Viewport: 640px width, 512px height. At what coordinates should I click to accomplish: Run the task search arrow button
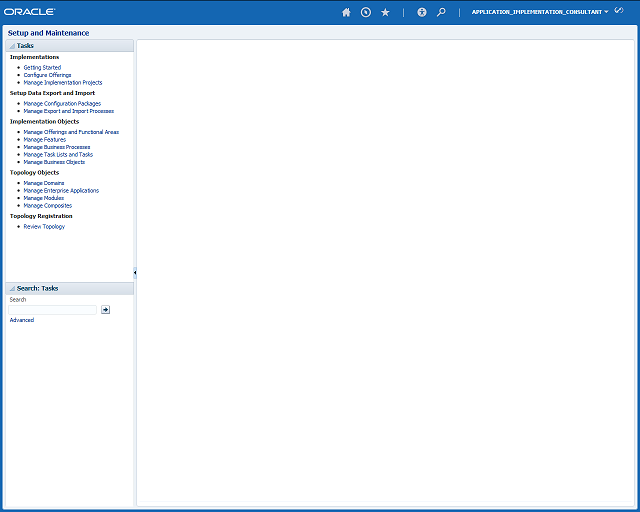point(105,309)
